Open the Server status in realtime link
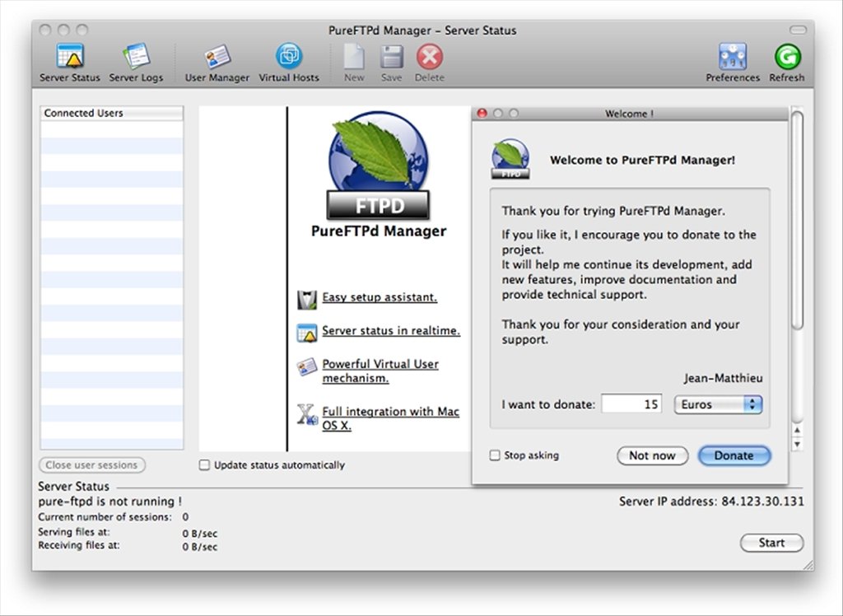This screenshot has height=616, width=843. [391, 330]
